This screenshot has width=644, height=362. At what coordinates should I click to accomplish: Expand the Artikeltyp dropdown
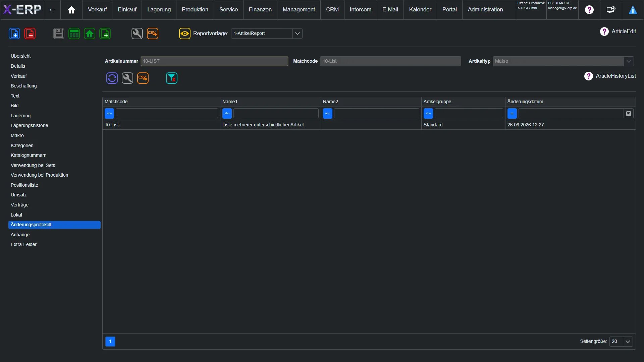click(629, 61)
